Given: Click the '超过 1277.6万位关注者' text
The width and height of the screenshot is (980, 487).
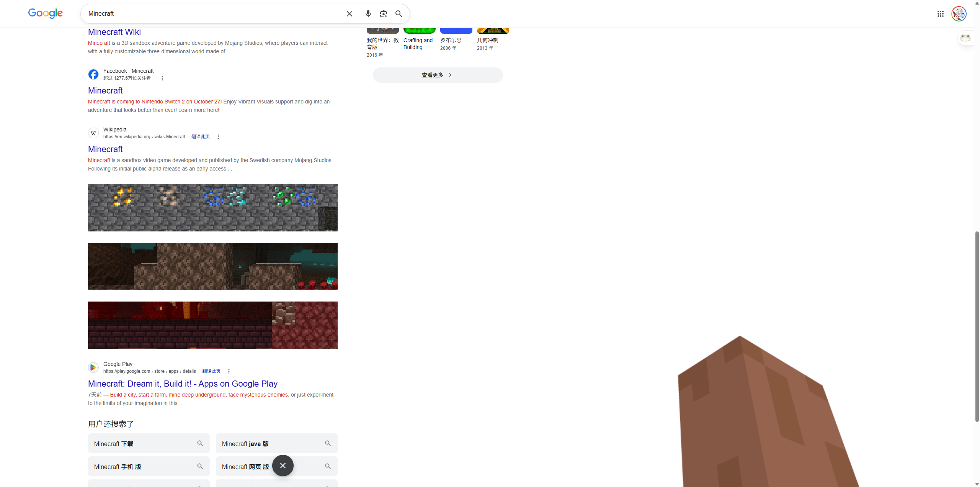Looking at the screenshot, I should (x=127, y=78).
